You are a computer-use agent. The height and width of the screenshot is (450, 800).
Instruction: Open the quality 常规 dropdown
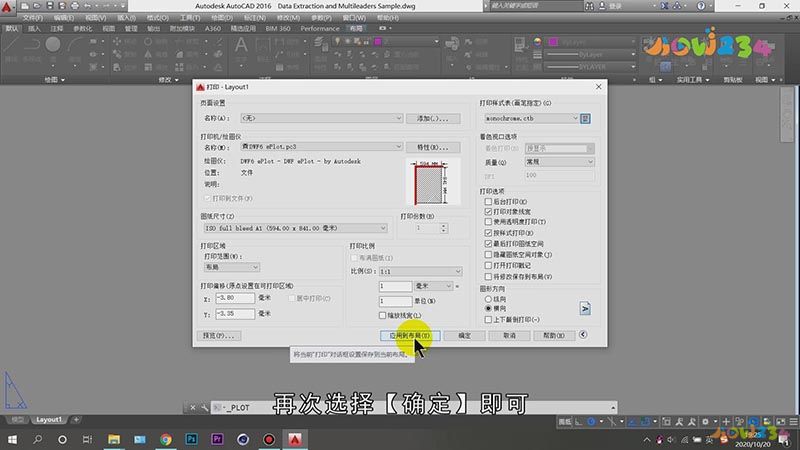[560, 162]
